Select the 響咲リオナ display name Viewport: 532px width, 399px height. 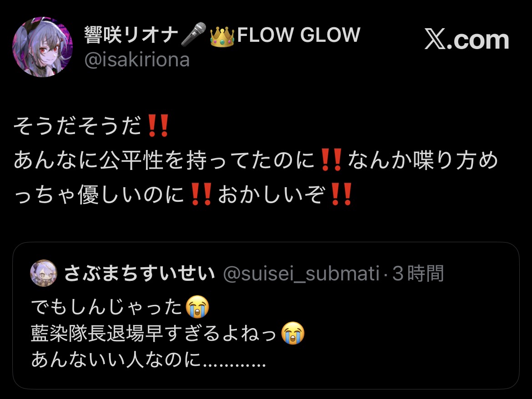pyautogui.click(x=131, y=35)
